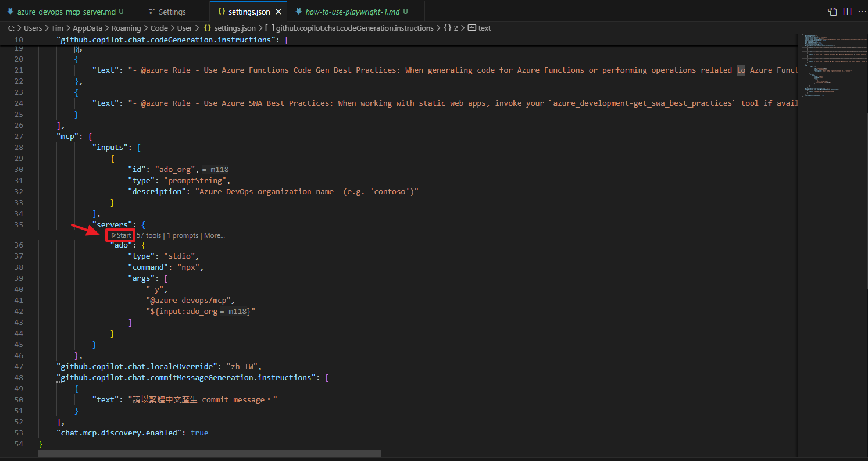Click the Start play icon above ado server

[x=114, y=235]
